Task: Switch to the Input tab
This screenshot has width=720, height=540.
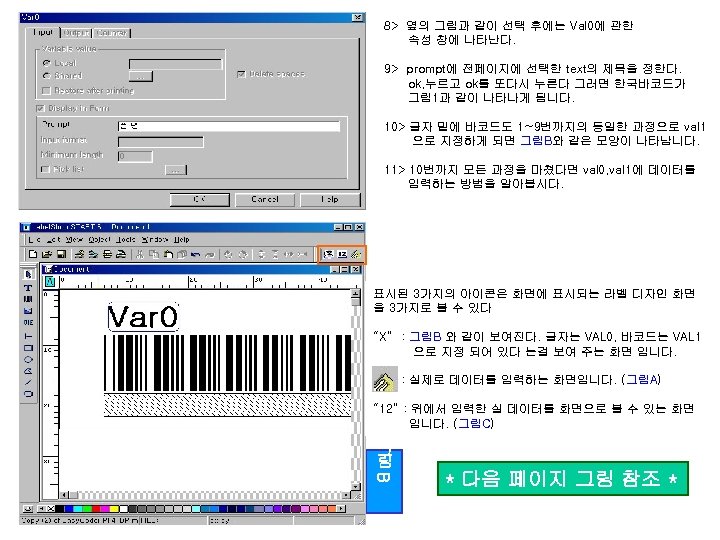Action: [x=42, y=33]
